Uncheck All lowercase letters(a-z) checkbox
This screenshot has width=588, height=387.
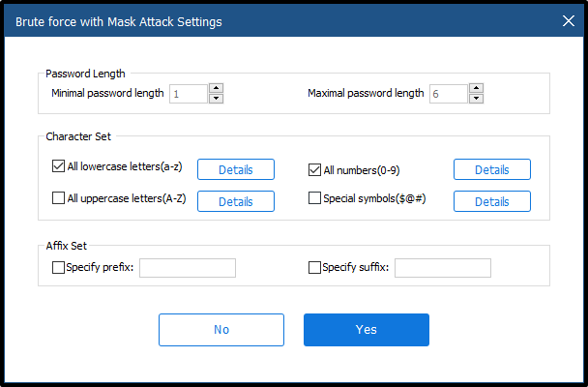[x=58, y=166]
